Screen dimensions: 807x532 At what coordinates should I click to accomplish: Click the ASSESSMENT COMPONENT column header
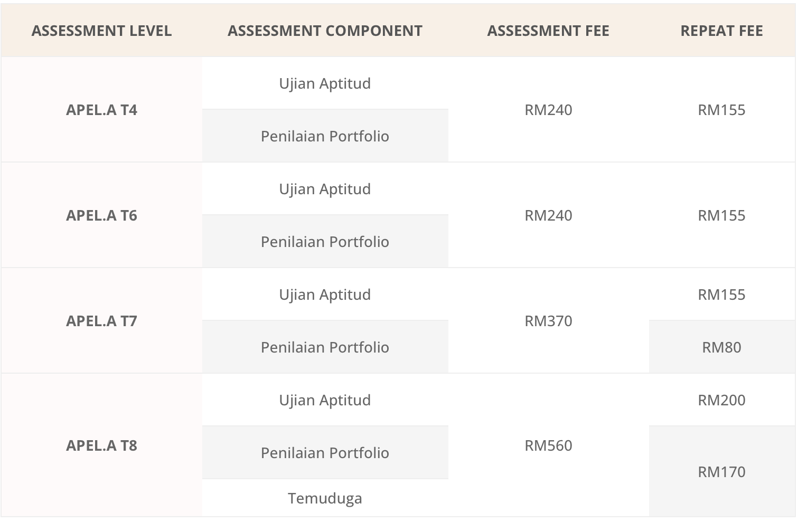[x=325, y=31]
